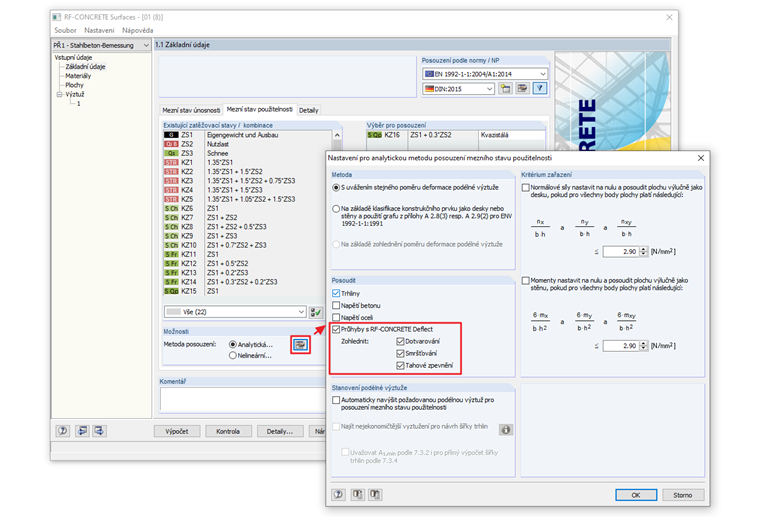Check the Trhliny checkbox
Viewport: 760px width, 517px height.
(336, 294)
